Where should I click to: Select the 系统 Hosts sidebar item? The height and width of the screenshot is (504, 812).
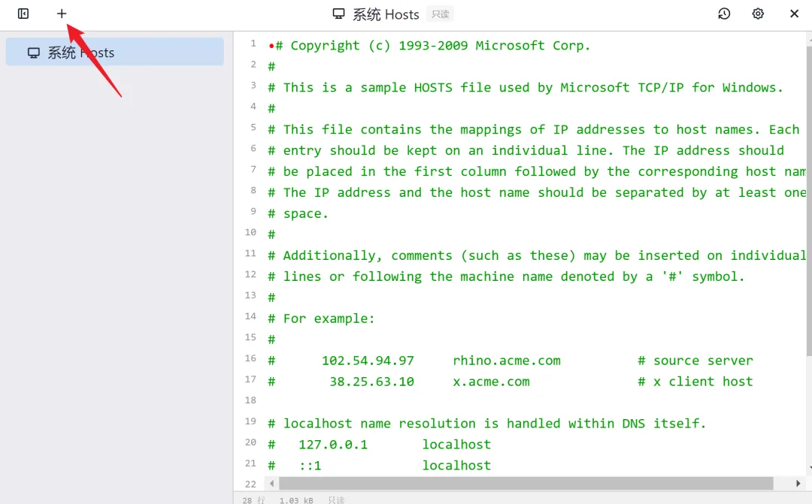tap(115, 53)
